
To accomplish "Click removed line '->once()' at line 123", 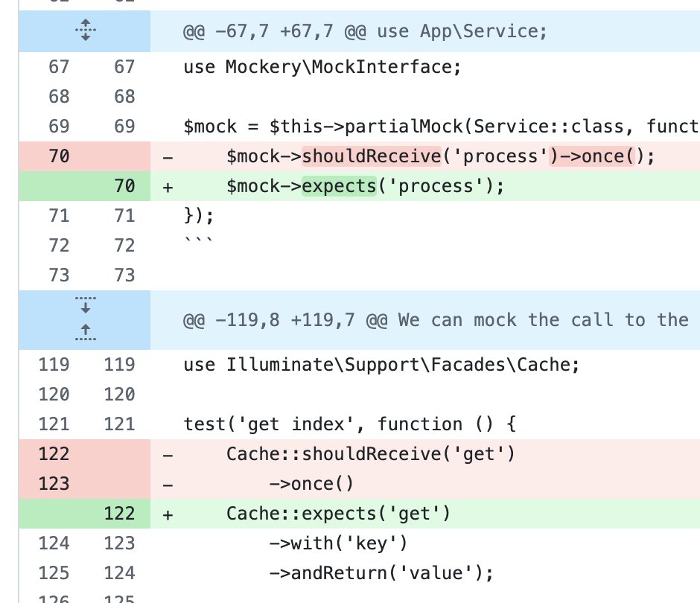I will tap(311, 484).
